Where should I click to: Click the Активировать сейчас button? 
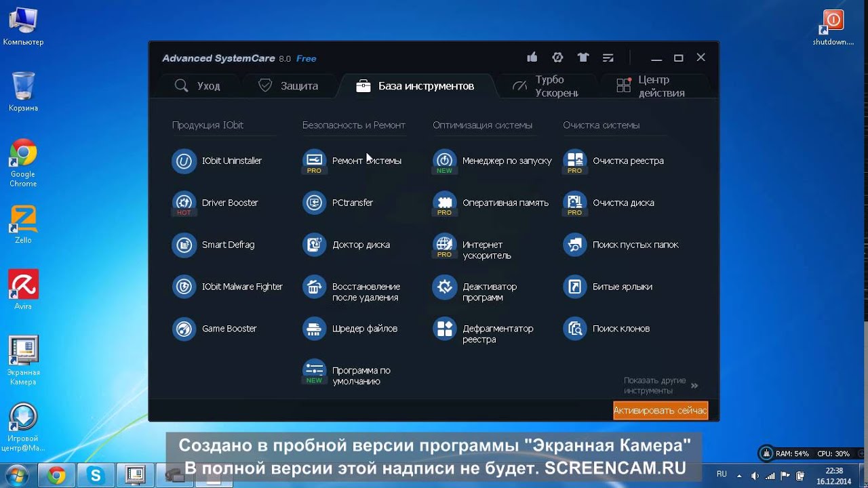tap(660, 411)
